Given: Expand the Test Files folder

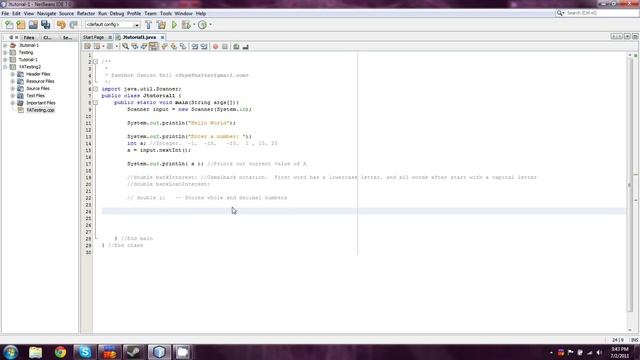Looking at the screenshot, I should 13,96.
